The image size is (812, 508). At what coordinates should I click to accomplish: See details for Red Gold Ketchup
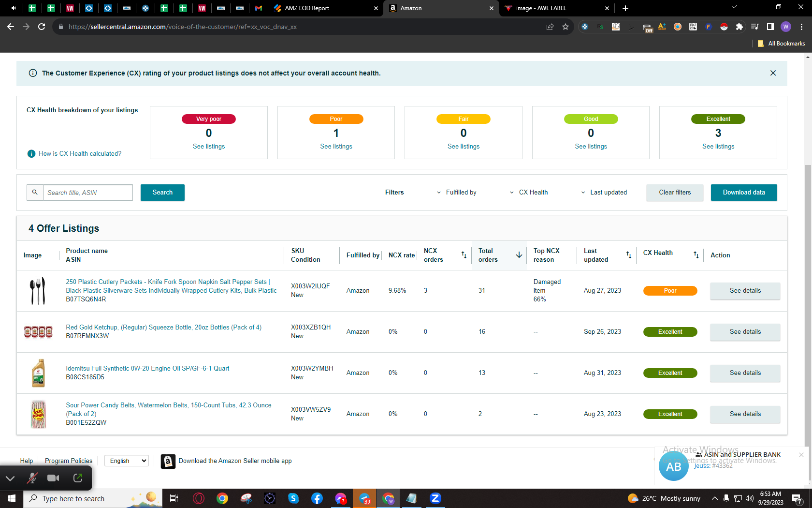click(745, 332)
